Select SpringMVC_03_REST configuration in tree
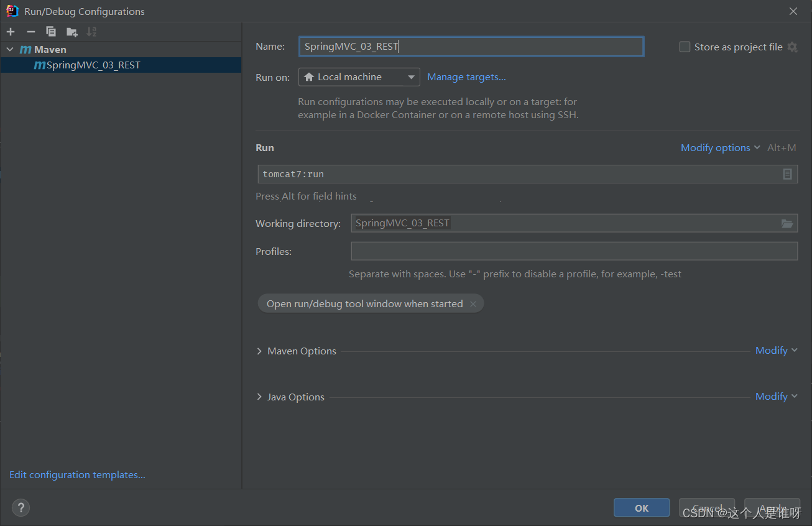 click(93, 65)
